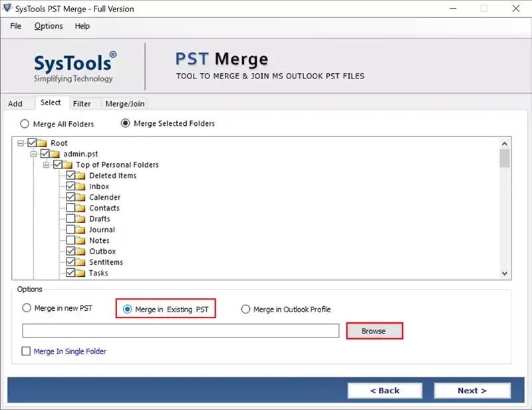Select the Contacts tree row text
Image resolution: width=532 pixels, height=410 pixels.
pyautogui.click(x=104, y=208)
